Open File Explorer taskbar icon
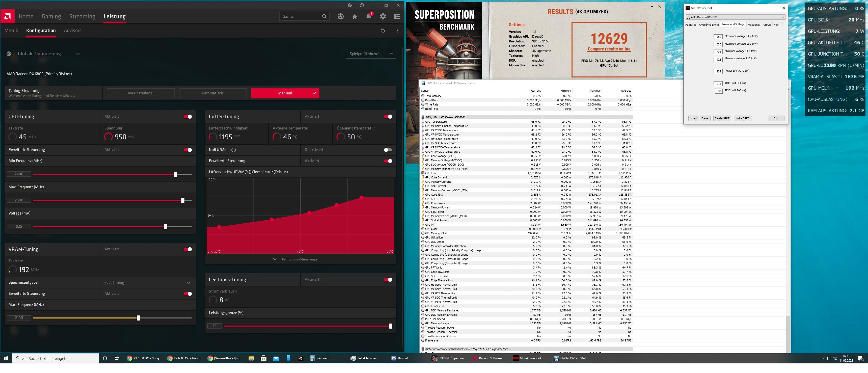The image size is (868, 373). [x=251, y=358]
